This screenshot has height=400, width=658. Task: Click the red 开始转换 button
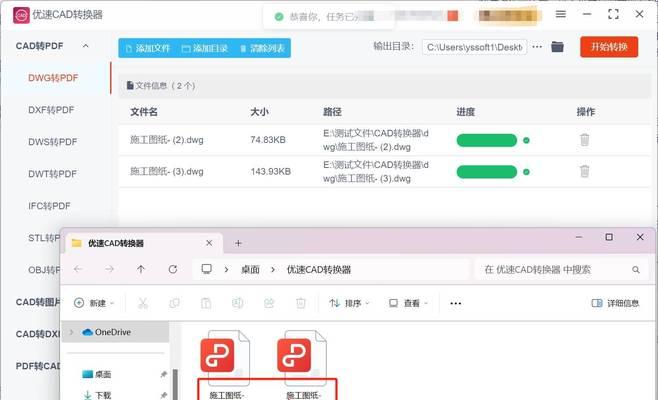click(x=609, y=47)
